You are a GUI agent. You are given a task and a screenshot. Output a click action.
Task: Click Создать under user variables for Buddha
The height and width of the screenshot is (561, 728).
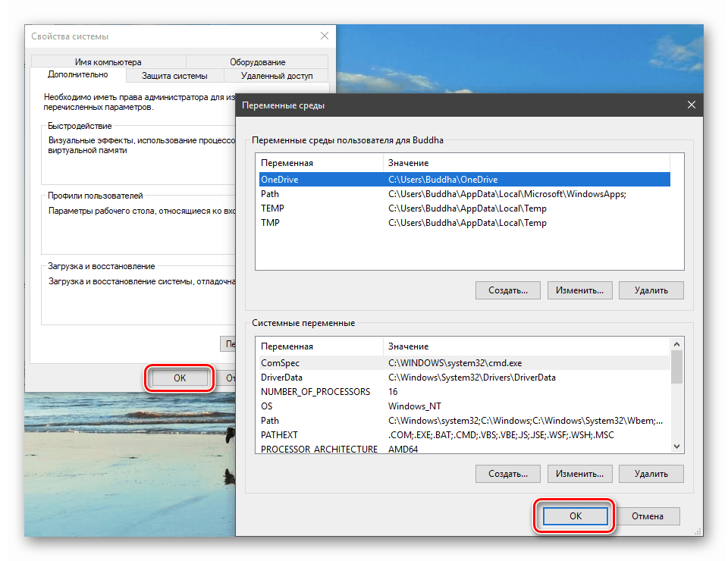(x=508, y=290)
